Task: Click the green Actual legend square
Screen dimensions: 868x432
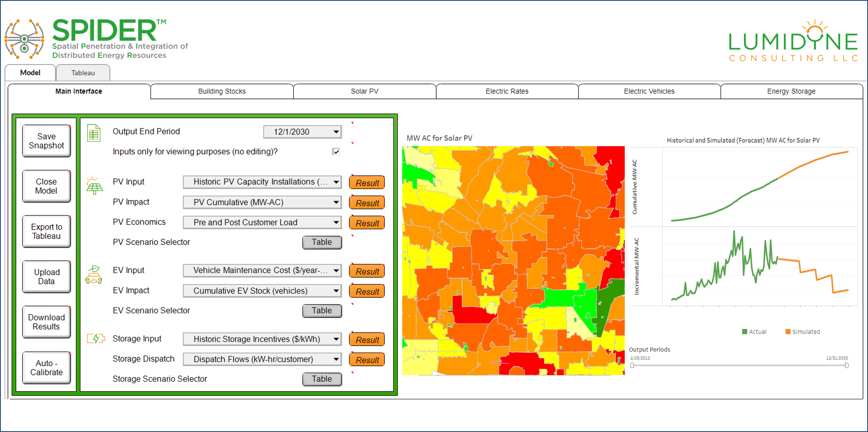Action: click(744, 332)
